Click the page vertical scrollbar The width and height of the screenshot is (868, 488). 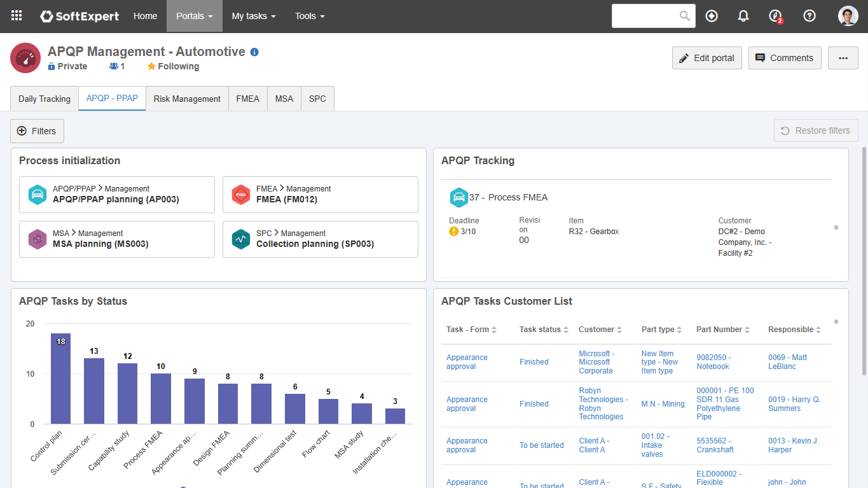coord(864,261)
